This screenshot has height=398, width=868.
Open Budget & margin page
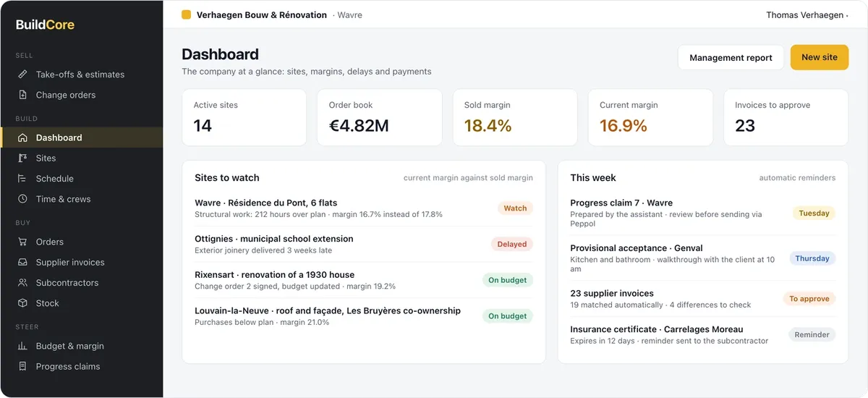click(x=82, y=346)
